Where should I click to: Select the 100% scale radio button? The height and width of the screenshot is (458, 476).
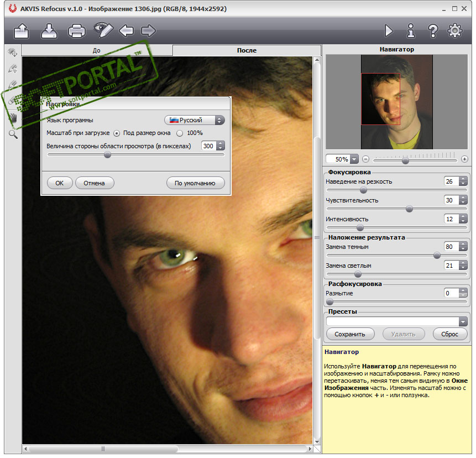pyautogui.click(x=180, y=133)
